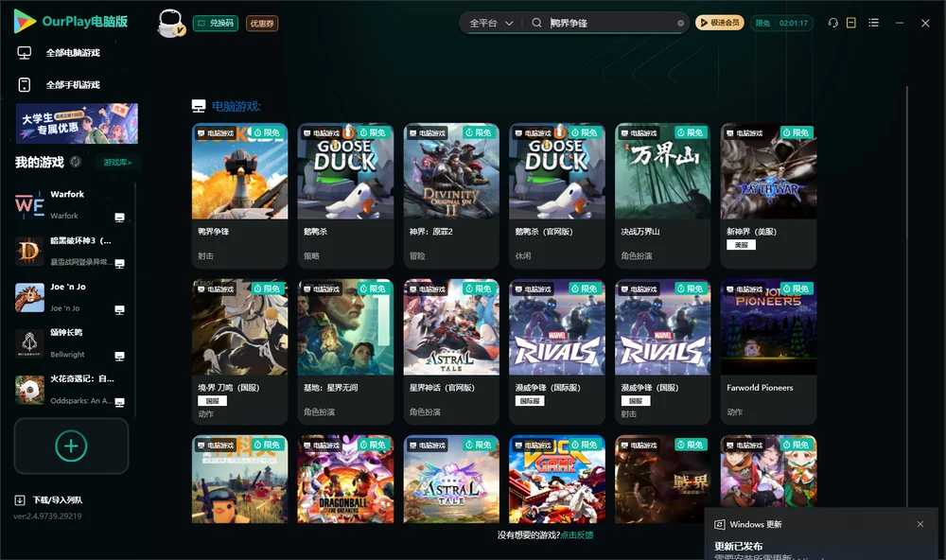Open customer service headset icon
The height and width of the screenshot is (560, 946).
coord(832,23)
